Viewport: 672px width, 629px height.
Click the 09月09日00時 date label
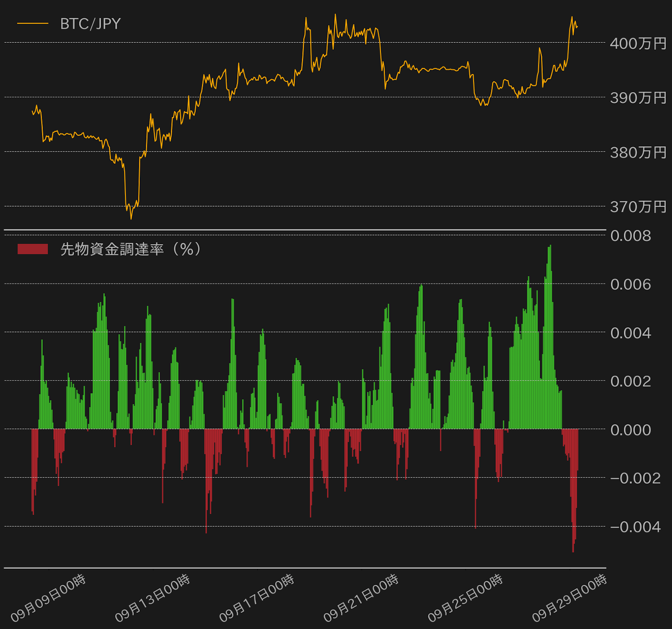pos(48,598)
